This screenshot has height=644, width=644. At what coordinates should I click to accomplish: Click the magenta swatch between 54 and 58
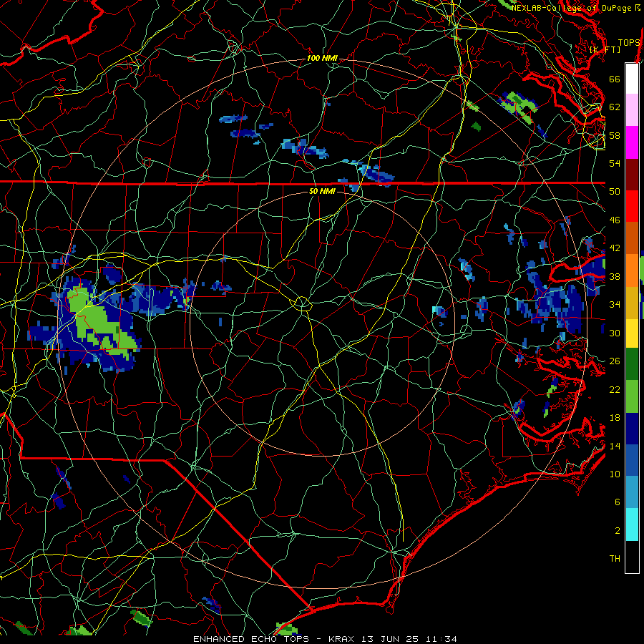(632, 142)
